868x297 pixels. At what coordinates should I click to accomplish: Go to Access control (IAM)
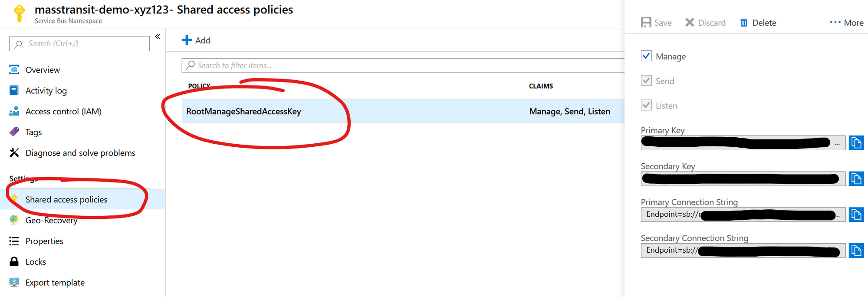pyautogui.click(x=63, y=112)
